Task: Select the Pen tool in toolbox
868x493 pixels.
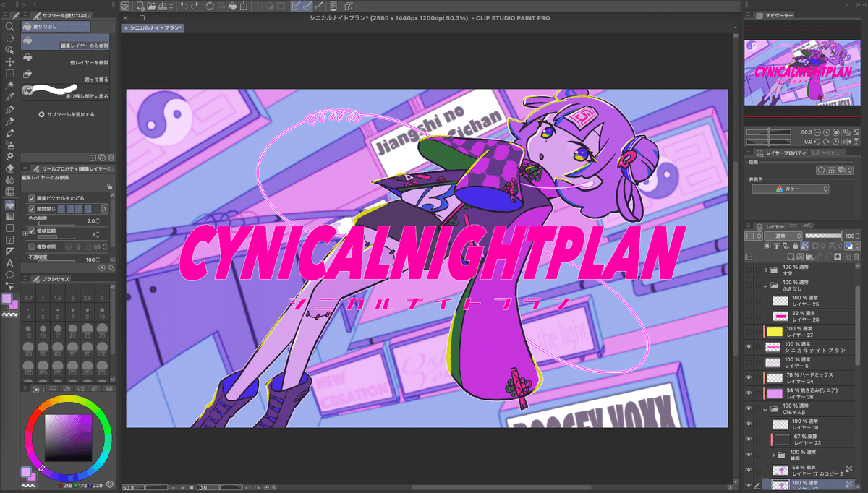Action: pyautogui.click(x=9, y=108)
